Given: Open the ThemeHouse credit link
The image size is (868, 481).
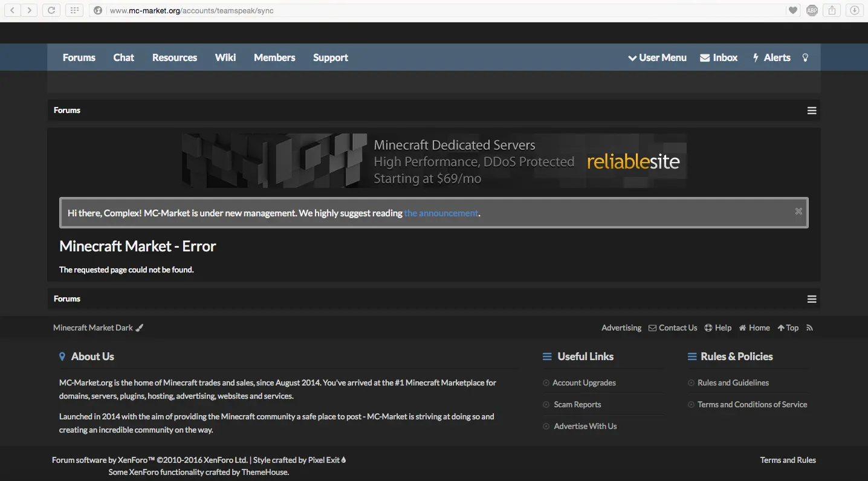Looking at the screenshot, I should click(264, 472).
